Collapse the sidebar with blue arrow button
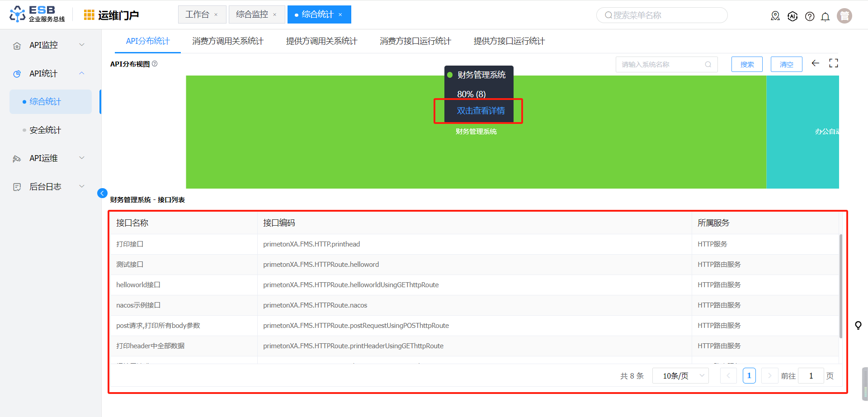Viewport: 868px width, 417px height. (x=102, y=193)
